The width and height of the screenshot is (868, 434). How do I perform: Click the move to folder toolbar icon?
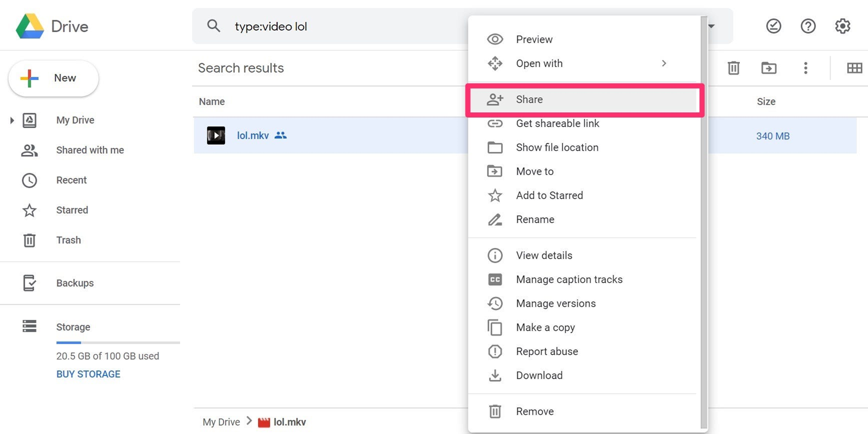pyautogui.click(x=769, y=68)
